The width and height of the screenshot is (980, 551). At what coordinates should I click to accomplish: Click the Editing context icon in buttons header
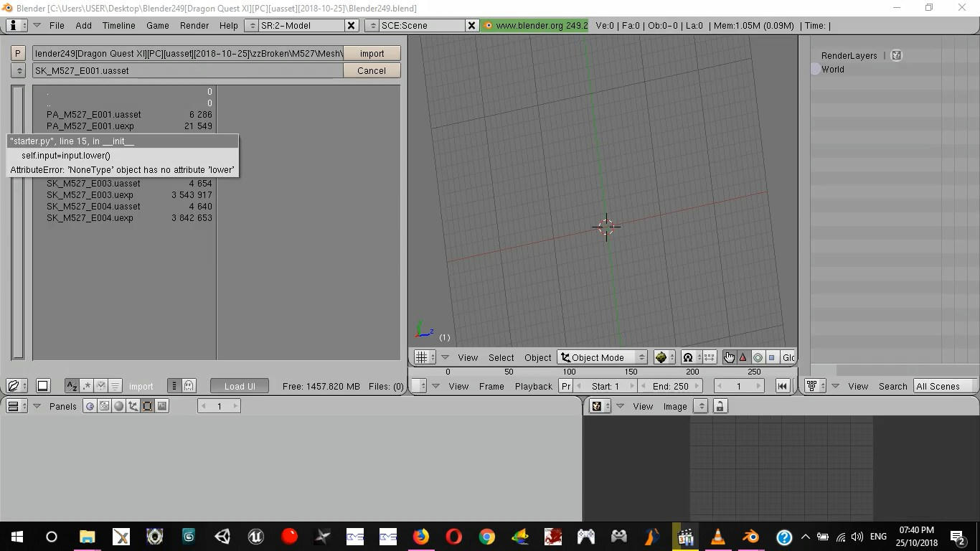(x=148, y=406)
